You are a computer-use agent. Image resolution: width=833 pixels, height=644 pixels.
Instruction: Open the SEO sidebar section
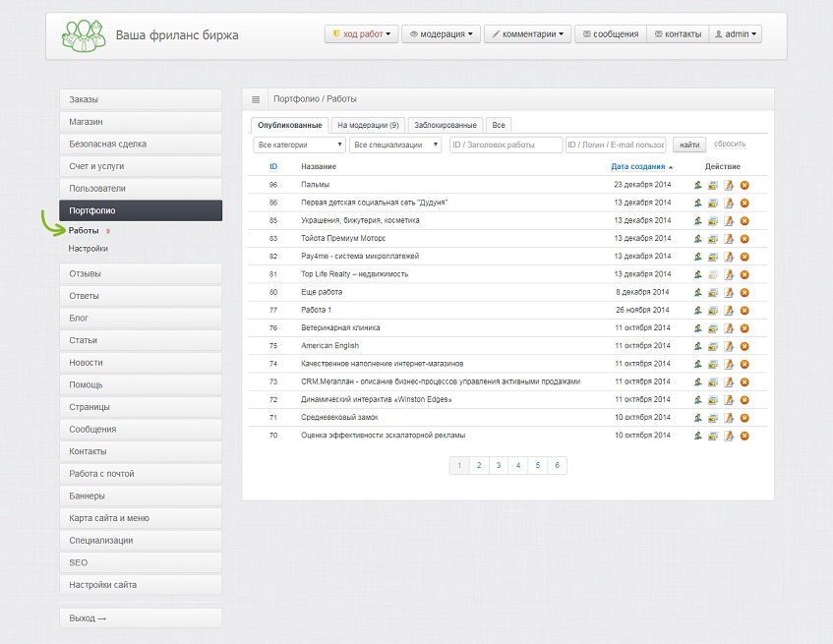pyautogui.click(x=141, y=562)
